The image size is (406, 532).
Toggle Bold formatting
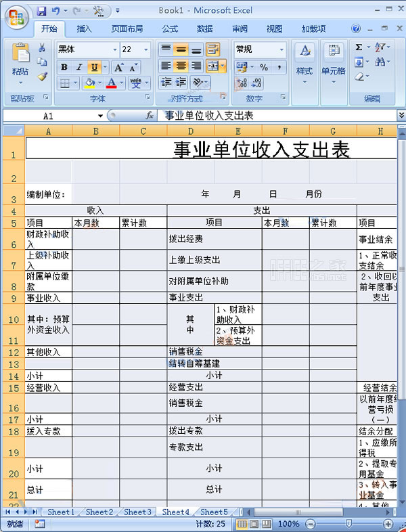[64, 67]
